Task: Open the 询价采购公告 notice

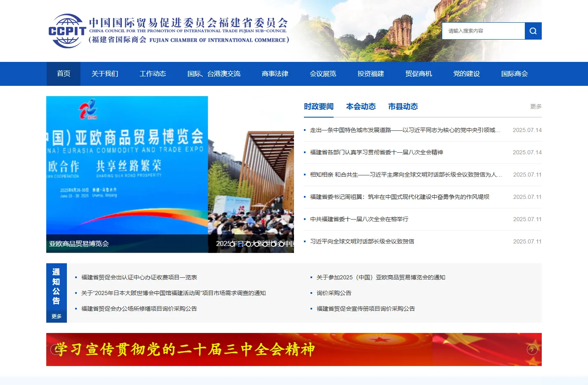Action: [334, 293]
